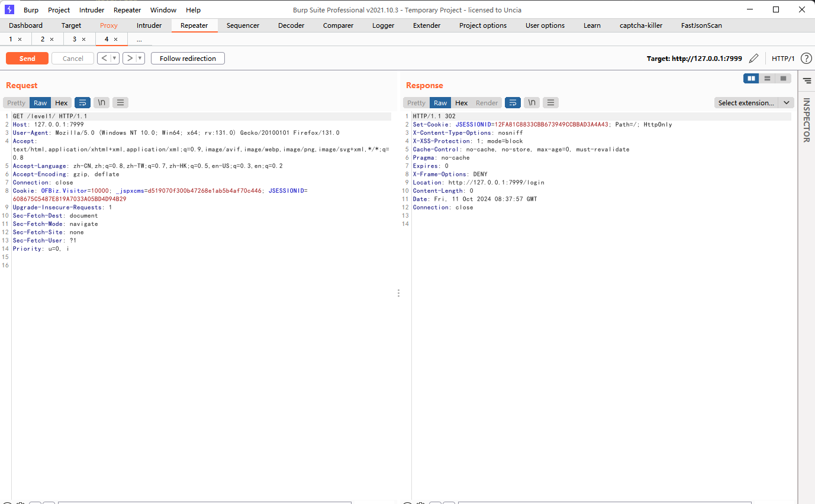Open the Select extension dropdown
815x504 pixels.
click(x=746, y=103)
